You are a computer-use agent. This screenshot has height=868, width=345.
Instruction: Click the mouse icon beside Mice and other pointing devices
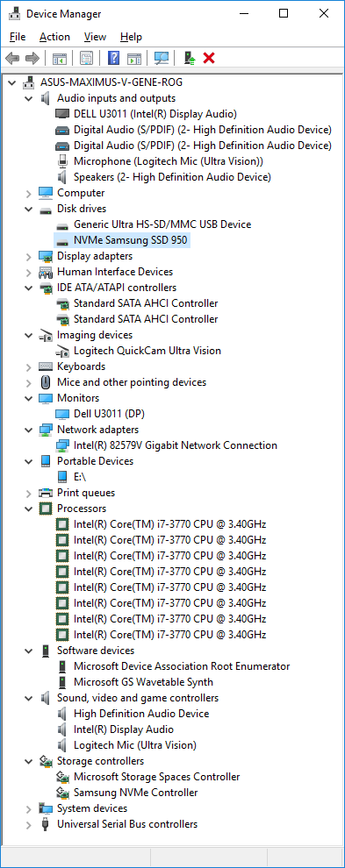[x=46, y=382]
